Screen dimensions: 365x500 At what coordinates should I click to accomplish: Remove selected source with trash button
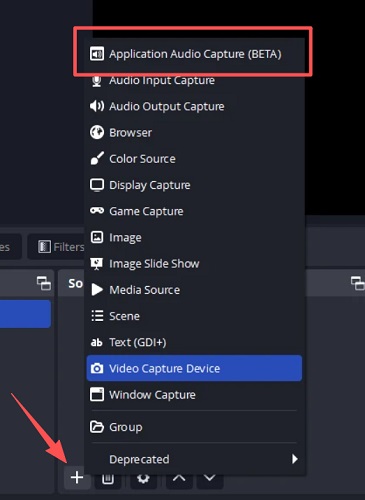[108, 479]
